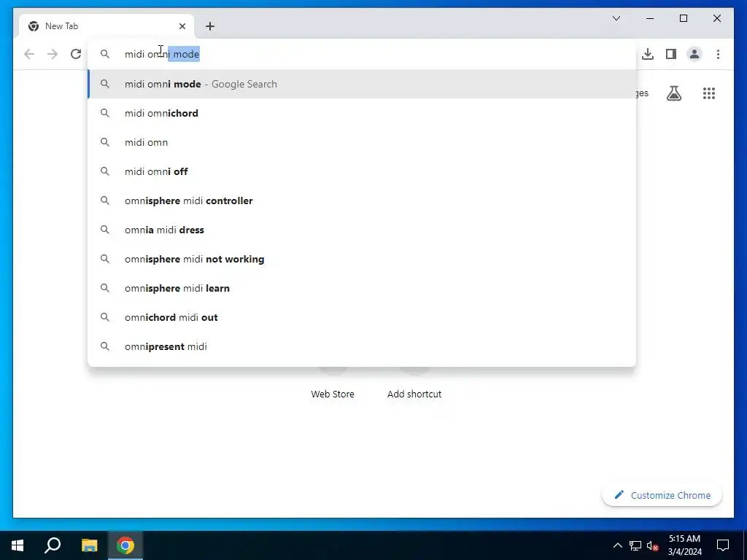Click the Chrome taskbar icon
Screen dimensions: 747x560
pos(125,545)
